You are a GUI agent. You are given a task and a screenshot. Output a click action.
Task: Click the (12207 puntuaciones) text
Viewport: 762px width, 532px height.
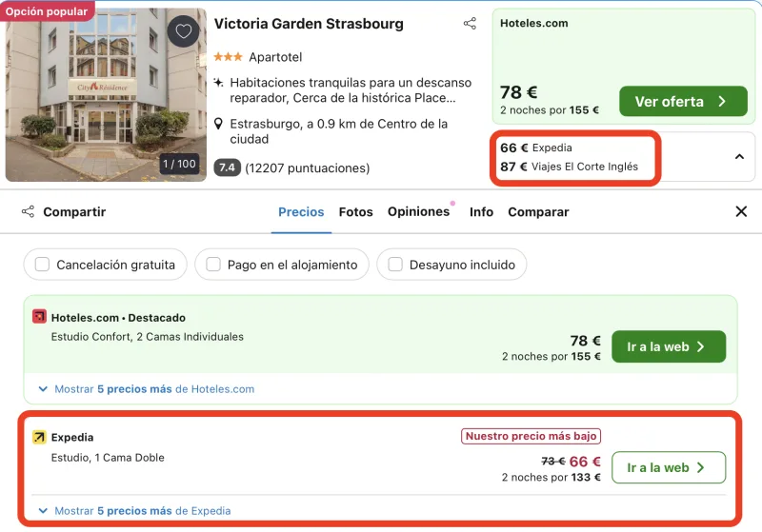(x=307, y=167)
